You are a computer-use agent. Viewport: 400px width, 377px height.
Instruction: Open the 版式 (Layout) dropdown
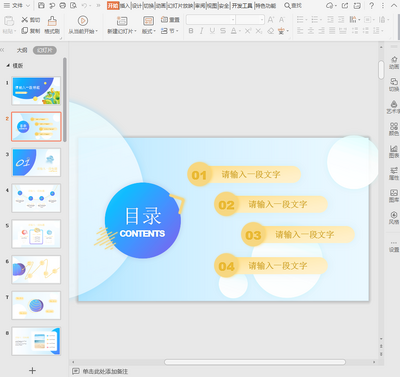149,31
